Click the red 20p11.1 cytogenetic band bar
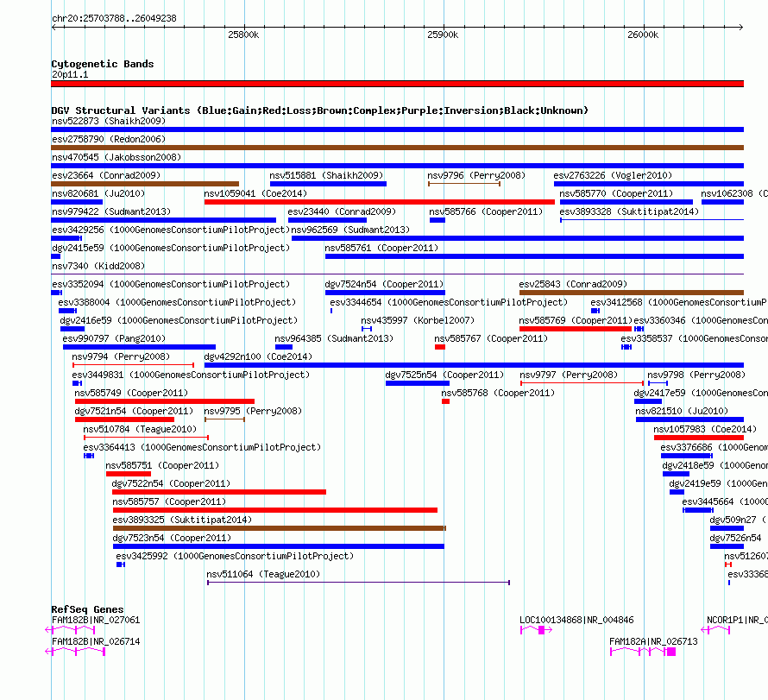This screenshot has height=700, width=768. [397, 84]
